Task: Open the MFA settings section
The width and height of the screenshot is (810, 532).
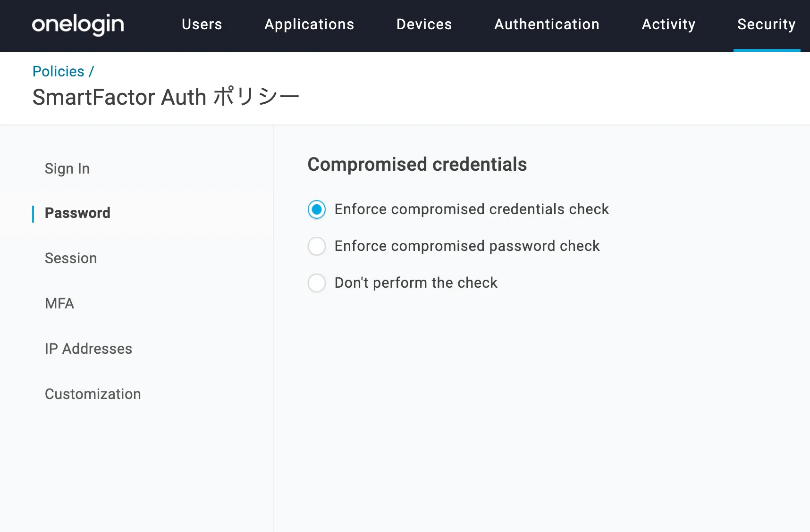Action: click(x=59, y=303)
